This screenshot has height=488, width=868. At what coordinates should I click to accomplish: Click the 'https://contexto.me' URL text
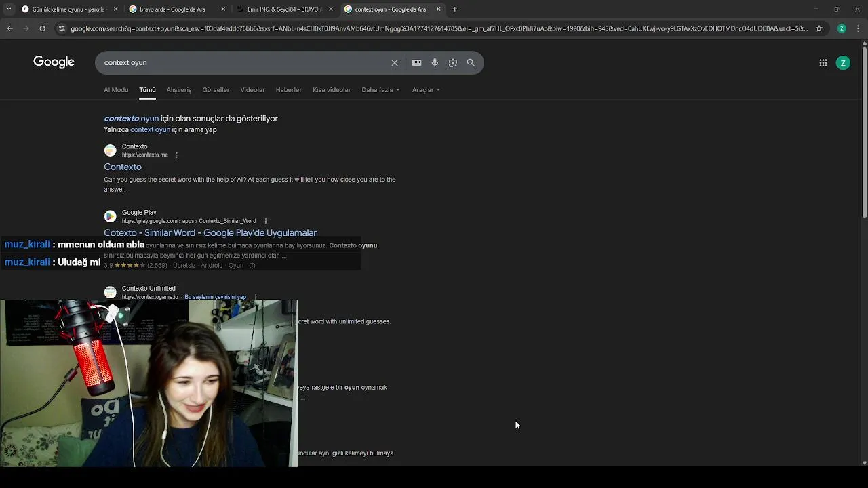(x=145, y=155)
